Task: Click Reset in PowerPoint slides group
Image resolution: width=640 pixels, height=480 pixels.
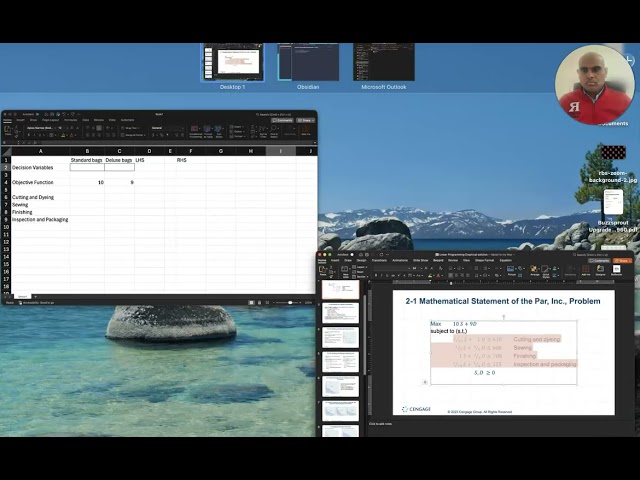Action: [357, 272]
